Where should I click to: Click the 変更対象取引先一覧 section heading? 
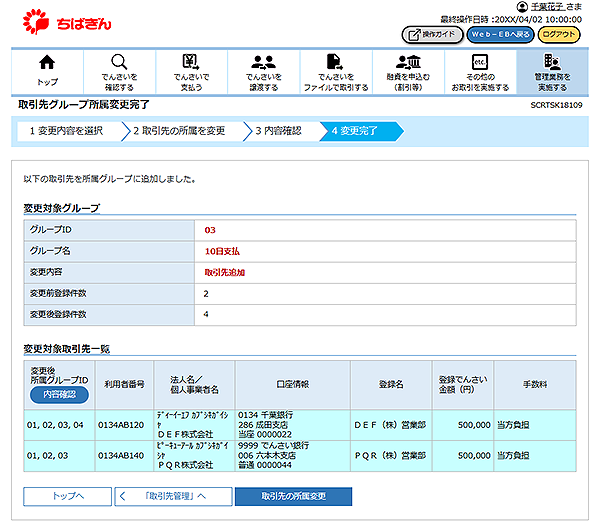(x=67, y=349)
